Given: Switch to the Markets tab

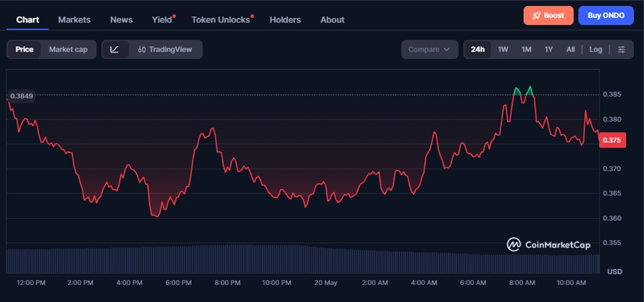Looking at the screenshot, I should (74, 19).
